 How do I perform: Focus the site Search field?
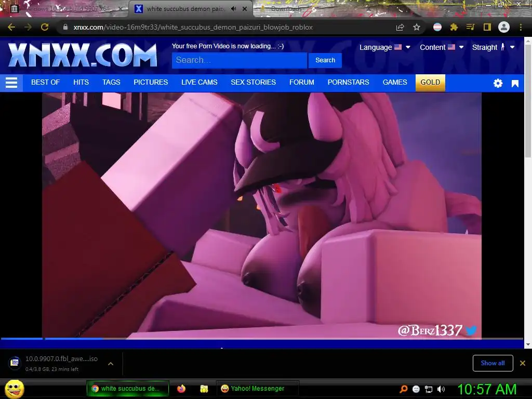[x=240, y=60]
